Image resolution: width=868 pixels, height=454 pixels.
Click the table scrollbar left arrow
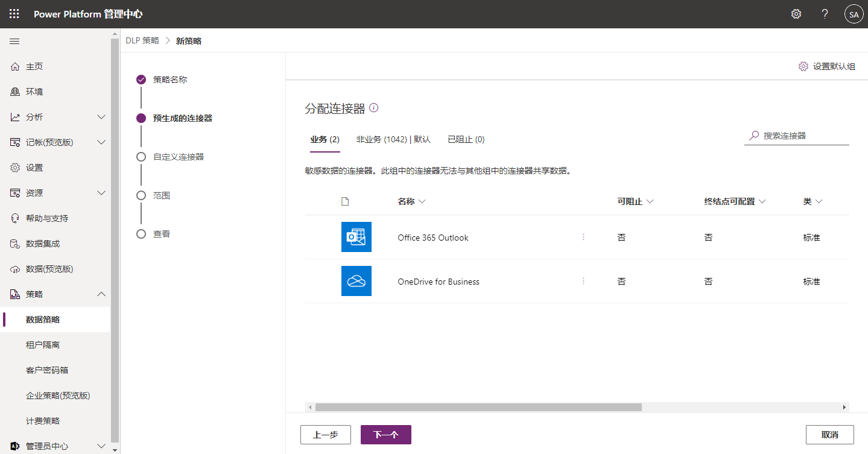tap(310, 408)
